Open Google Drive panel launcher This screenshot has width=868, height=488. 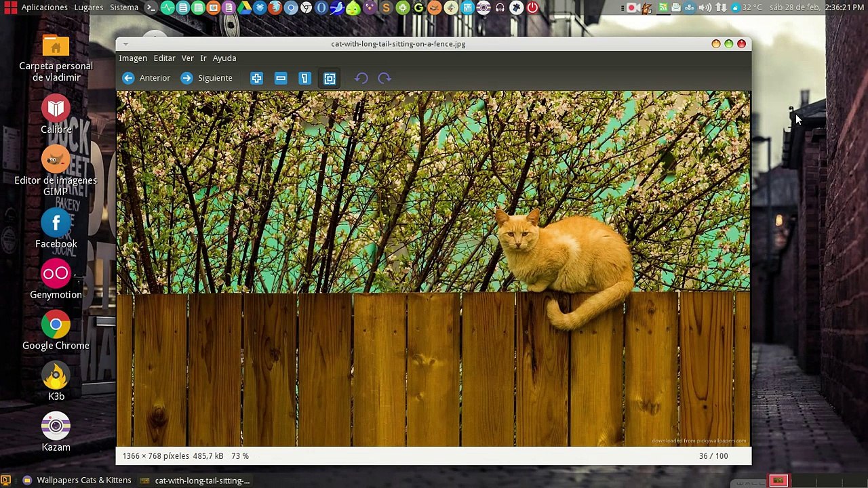coord(244,7)
